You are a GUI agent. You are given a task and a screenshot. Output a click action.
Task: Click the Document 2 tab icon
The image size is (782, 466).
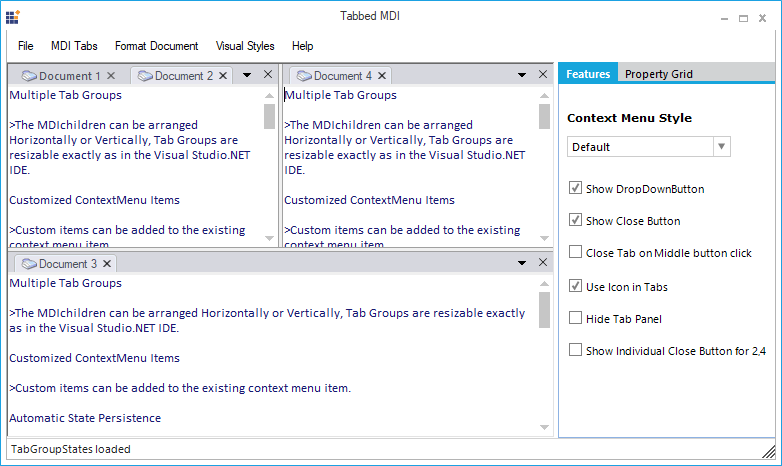click(x=145, y=76)
